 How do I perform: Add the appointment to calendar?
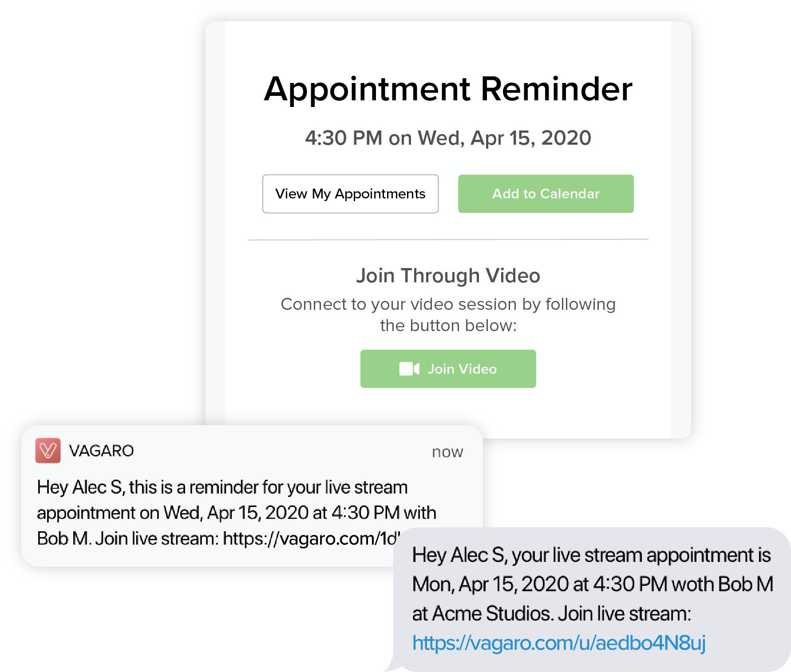[x=546, y=194]
